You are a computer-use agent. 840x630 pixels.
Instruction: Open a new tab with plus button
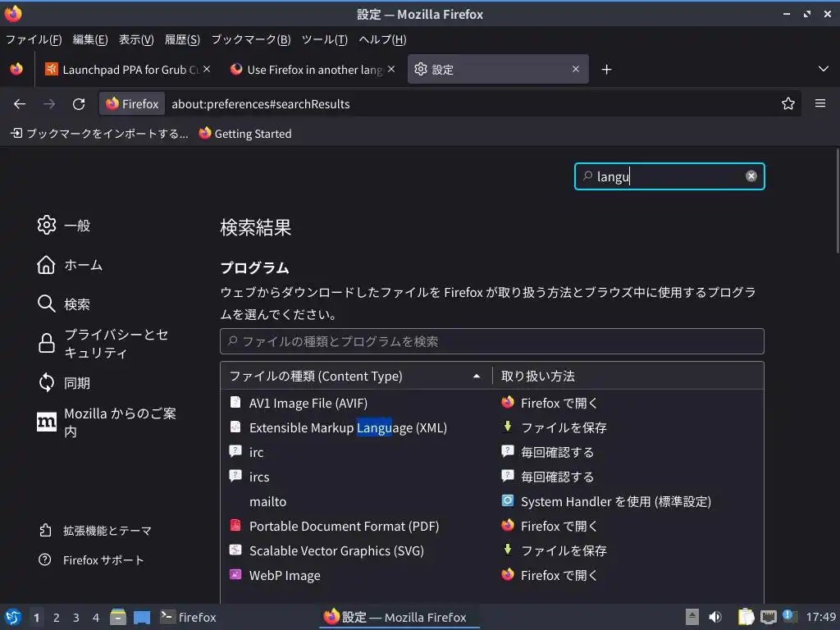point(606,70)
